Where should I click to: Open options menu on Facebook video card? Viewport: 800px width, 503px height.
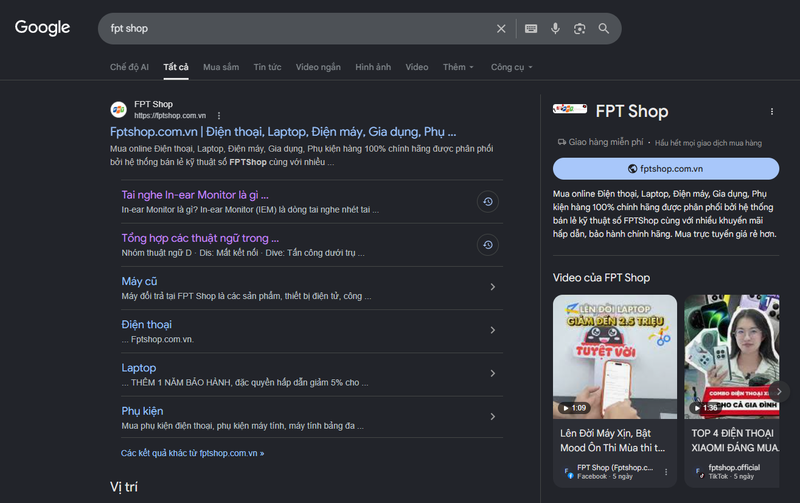[x=666, y=472]
